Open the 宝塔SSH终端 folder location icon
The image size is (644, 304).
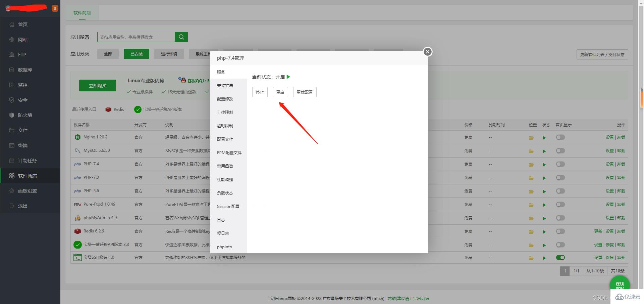(x=531, y=258)
